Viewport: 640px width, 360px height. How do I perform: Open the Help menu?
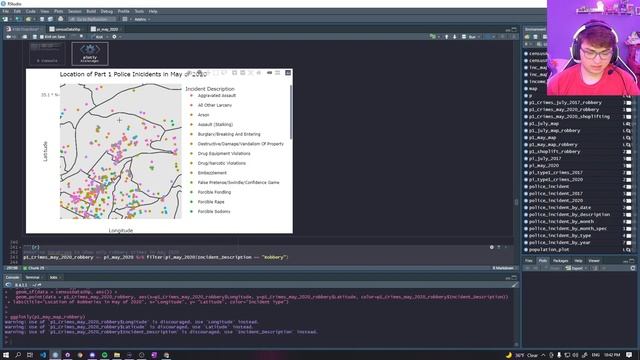click(153, 11)
